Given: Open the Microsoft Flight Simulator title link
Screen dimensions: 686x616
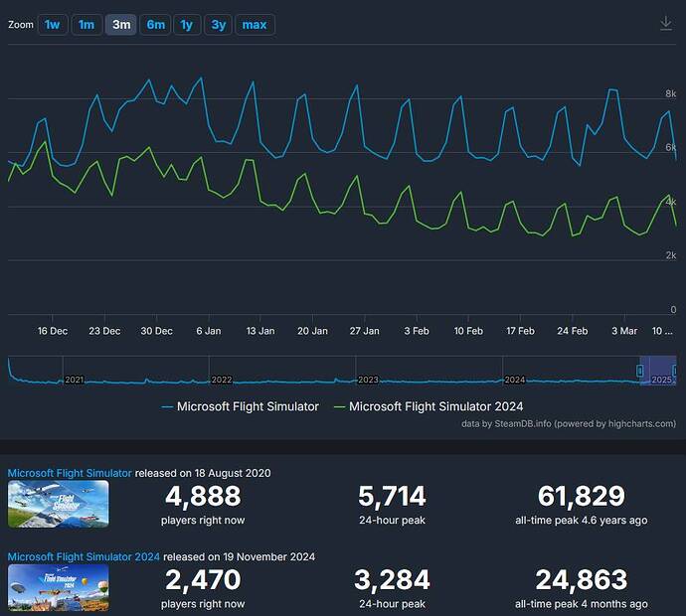Looking at the screenshot, I should (70, 473).
